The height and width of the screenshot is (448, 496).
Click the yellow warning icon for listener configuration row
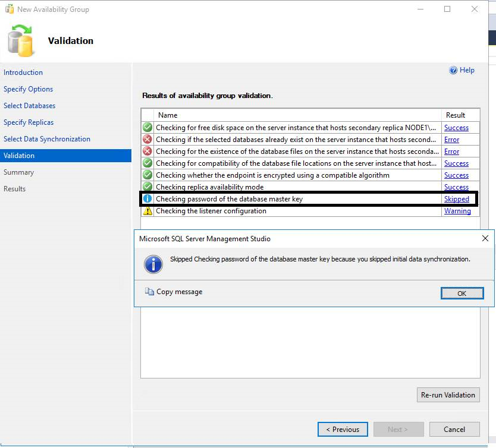(x=147, y=211)
